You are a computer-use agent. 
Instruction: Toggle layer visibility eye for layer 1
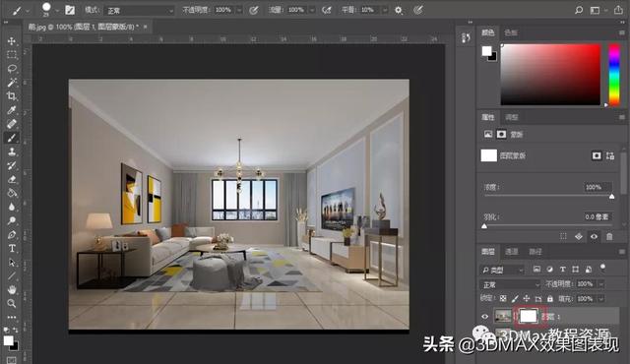tap(485, 317)
